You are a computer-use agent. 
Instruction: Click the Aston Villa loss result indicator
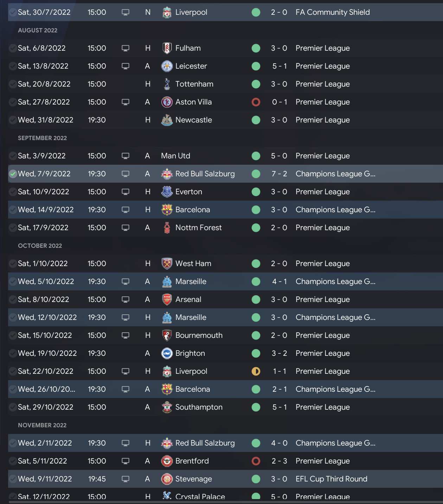point(256,102)
